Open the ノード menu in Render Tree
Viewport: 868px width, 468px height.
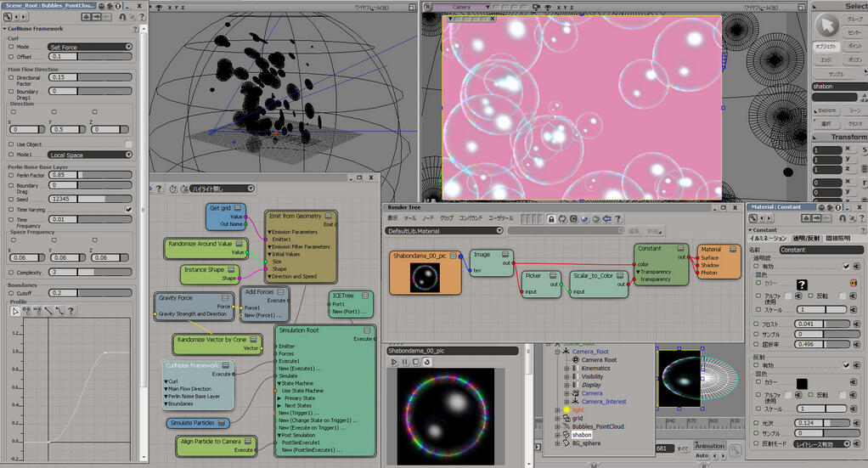tap(428, 218)
